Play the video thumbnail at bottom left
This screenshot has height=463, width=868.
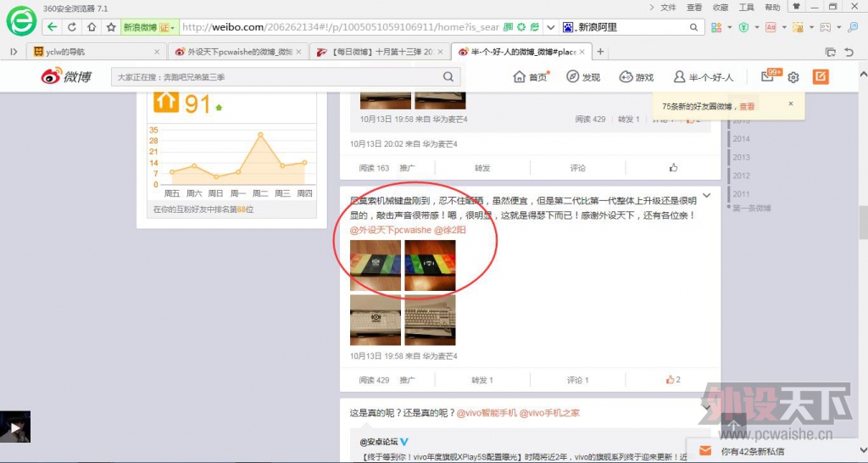(15, 427)
